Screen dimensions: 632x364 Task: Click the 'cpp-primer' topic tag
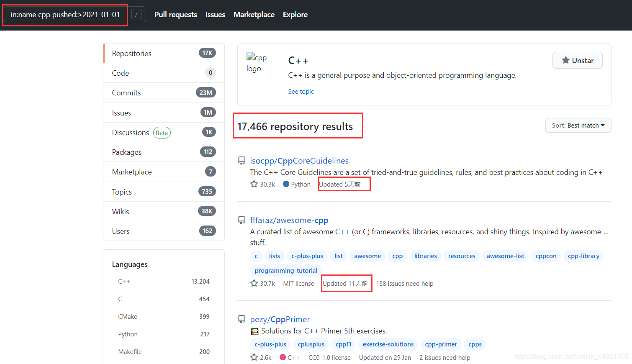(441, 344)
